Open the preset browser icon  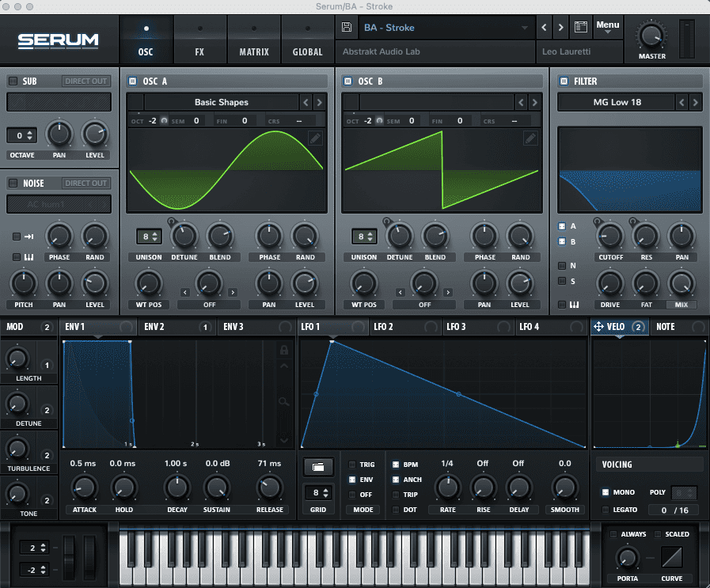[x=580, y=28]
